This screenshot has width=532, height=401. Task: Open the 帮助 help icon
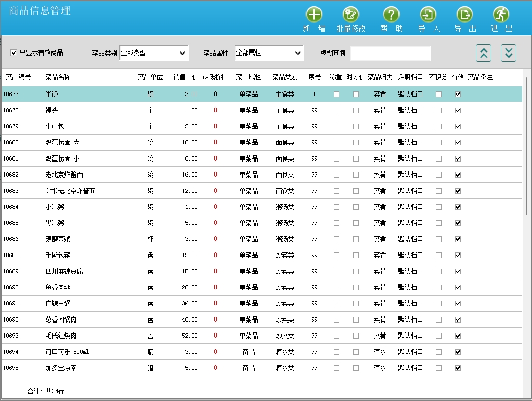(391, 15)
